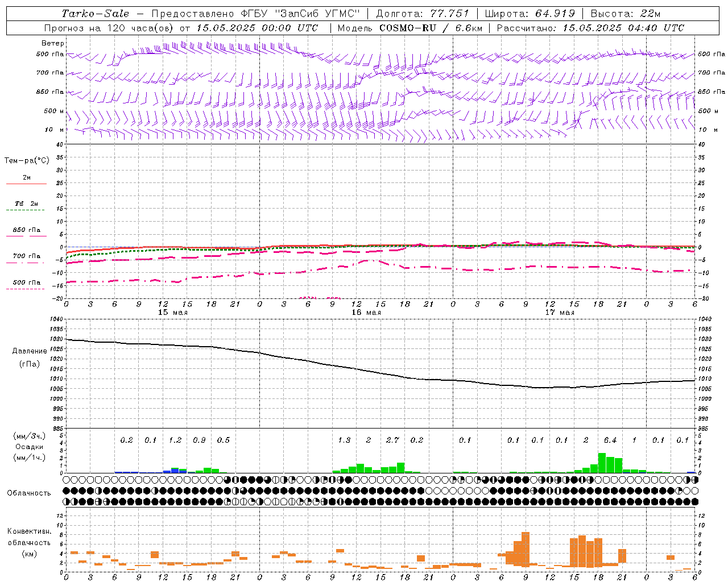Click the "Давление" pressure panel label
This screenshot has height=582, width=728.
(30, 351)
